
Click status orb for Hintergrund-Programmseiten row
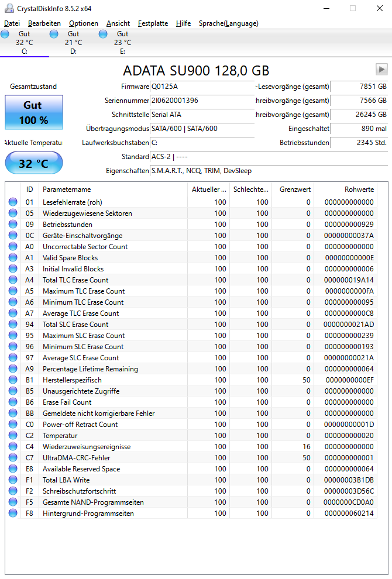13,513
